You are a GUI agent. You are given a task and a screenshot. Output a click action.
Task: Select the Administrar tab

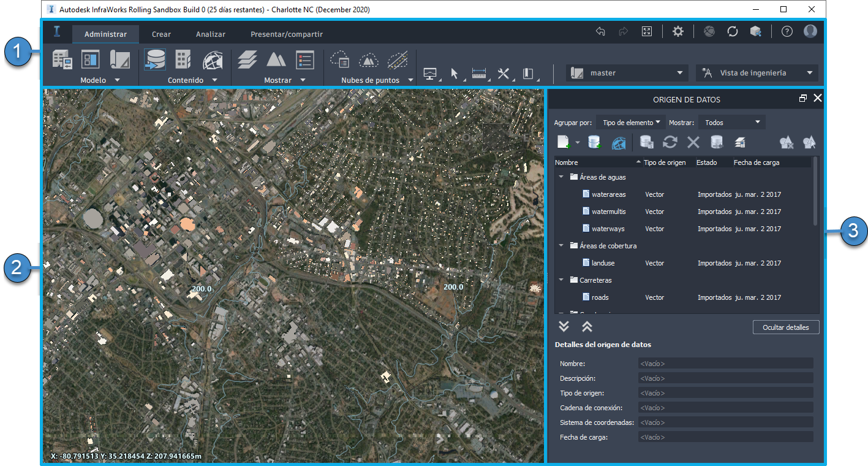106,34
